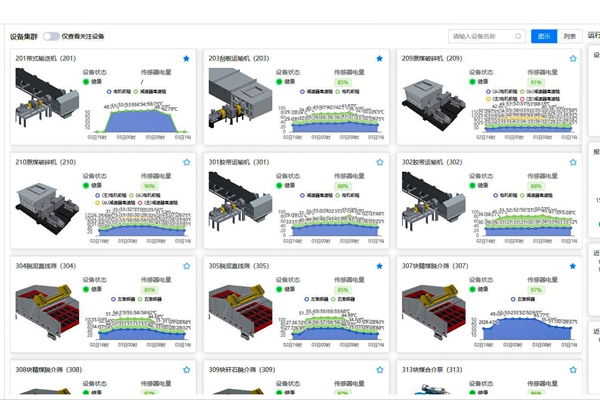The image size is (600, 400).
Task: Click the 85% battery badge on card 203
Action: point(343,82)
